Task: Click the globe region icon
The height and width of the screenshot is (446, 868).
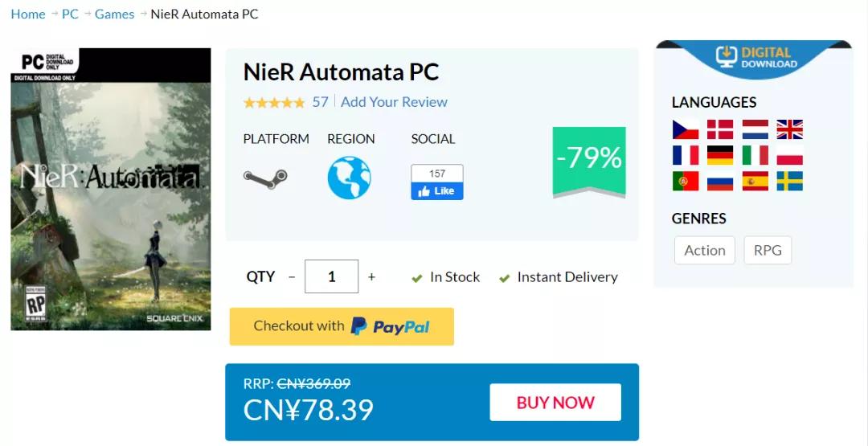Action: 349,178
